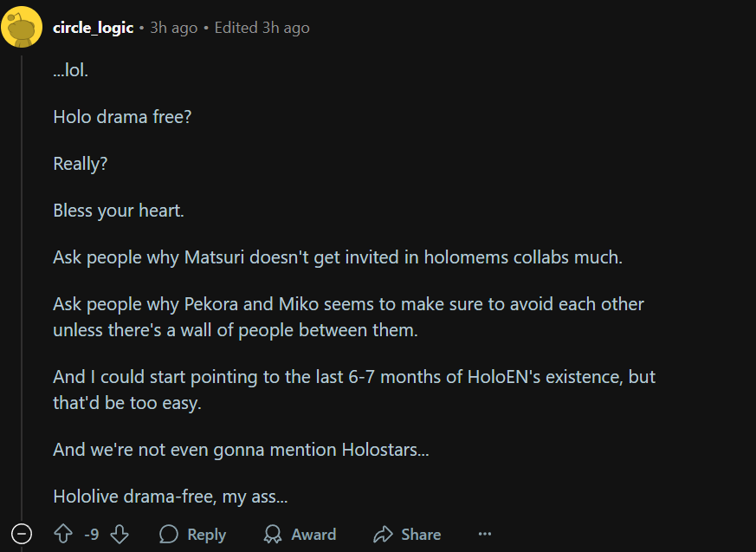Click the Share arrow icon

[x=383, y=534]
